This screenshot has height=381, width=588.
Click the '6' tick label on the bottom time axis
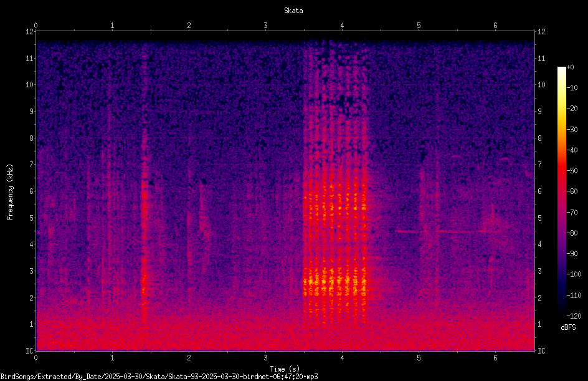pyautogui.click(x=495, y=358)
